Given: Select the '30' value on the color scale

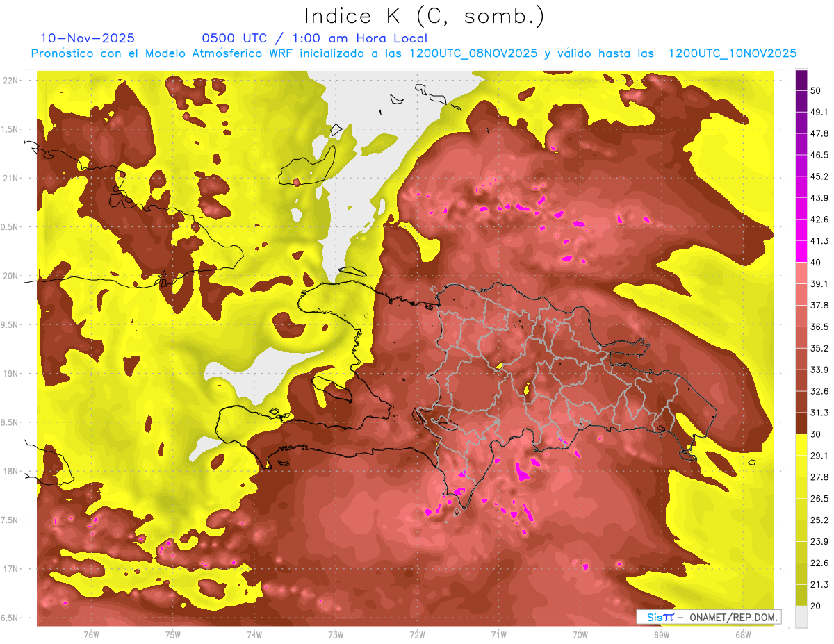Looking at the screenshot, I should point(816,434).
